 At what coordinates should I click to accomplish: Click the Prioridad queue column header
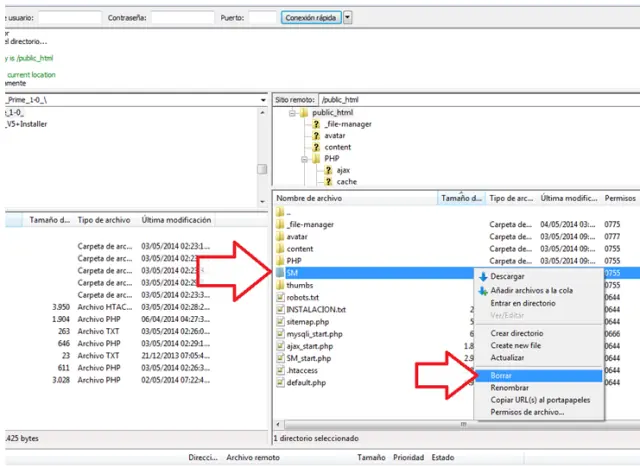click(x=409, y=458)
